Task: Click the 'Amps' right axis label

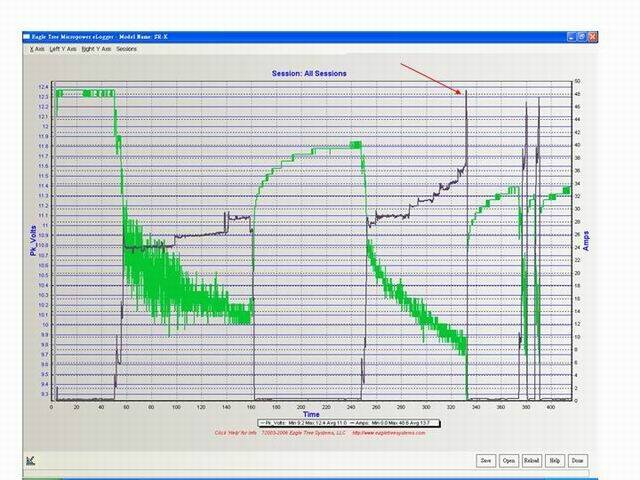Action: point(586,241)
